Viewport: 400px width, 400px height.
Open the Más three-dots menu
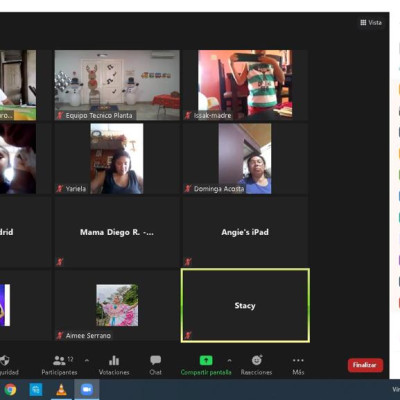pyautogui.click(x=298, y=360)
